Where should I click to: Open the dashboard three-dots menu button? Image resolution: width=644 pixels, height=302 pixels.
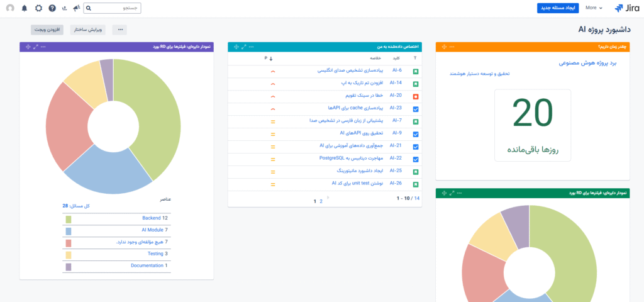(119, 30)
